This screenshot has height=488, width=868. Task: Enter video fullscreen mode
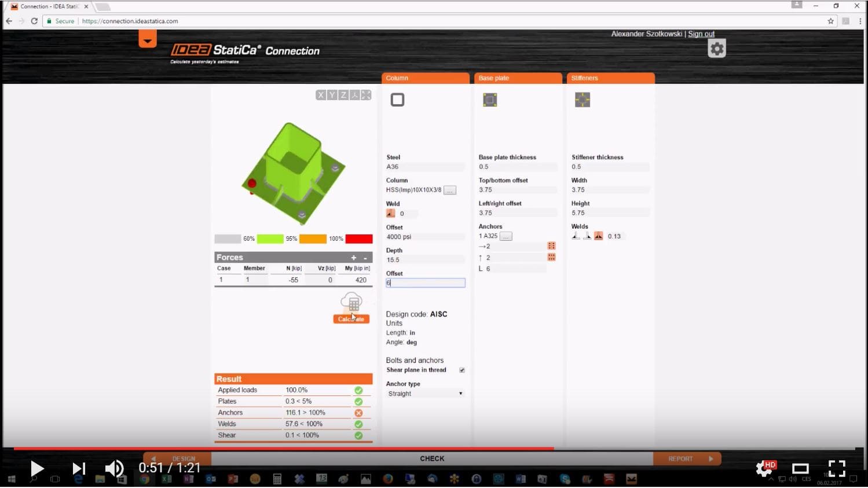pos(837,468)
